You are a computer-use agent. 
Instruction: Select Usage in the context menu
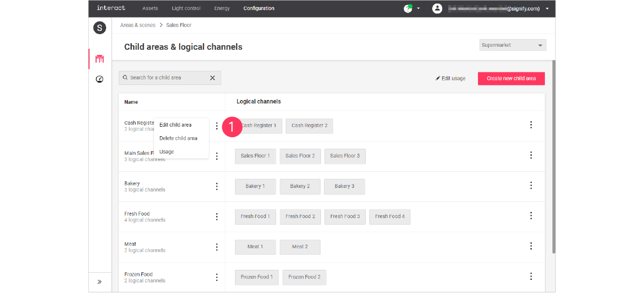[167, 152]
